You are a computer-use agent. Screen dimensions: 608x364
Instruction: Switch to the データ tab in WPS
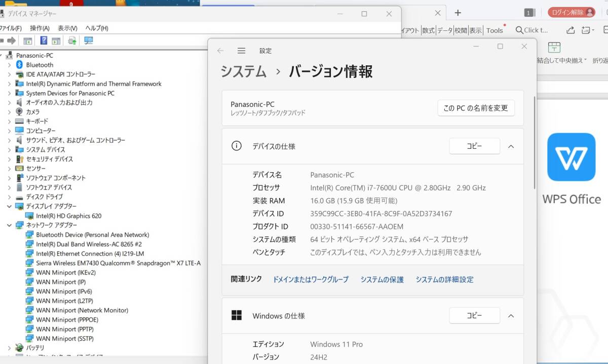click(445, 30)
